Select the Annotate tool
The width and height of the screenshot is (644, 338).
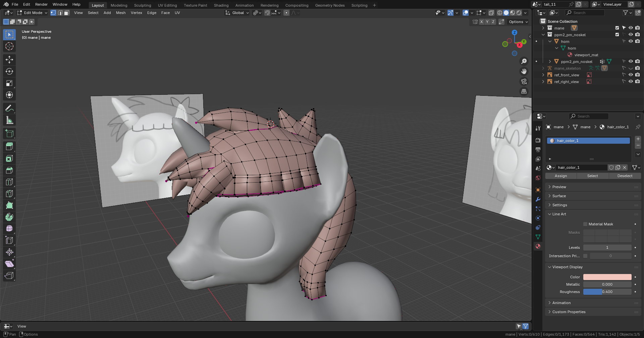[9, 108]
